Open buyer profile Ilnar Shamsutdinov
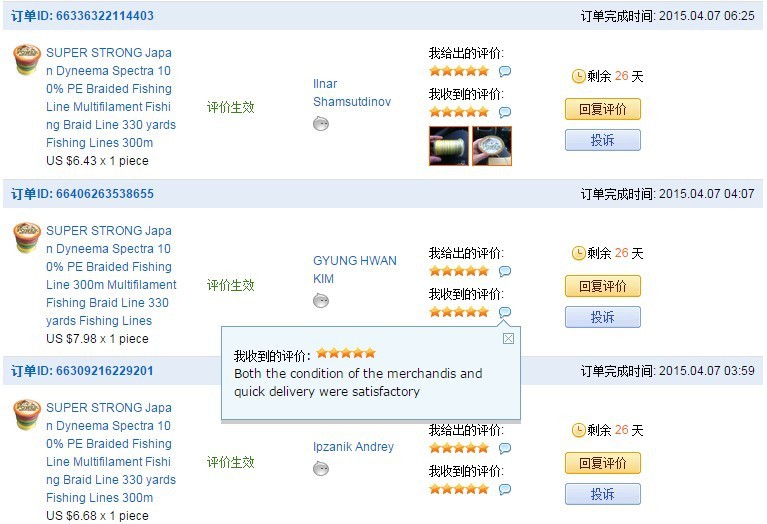This screenshot has width=767, height=524. coord(351,93)
